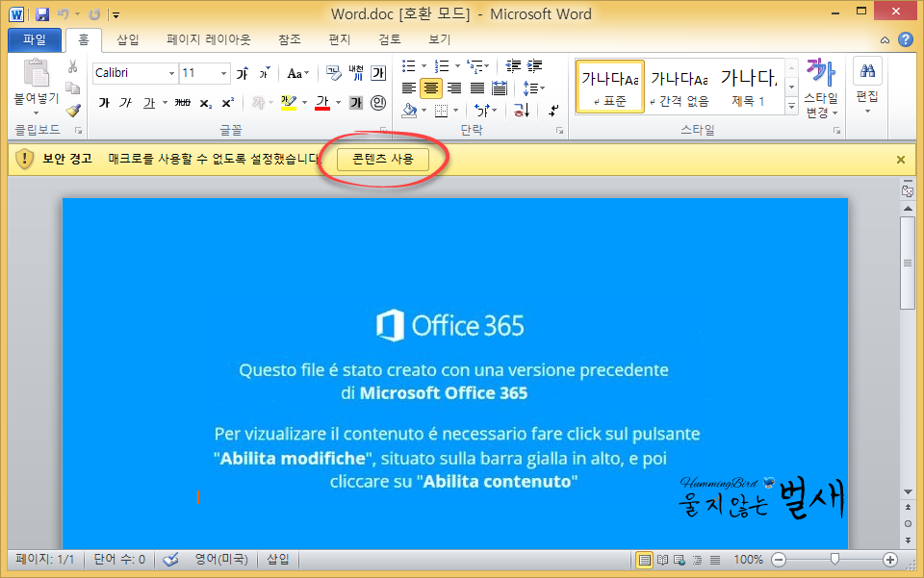This screenshot has height=578, width=924.
Task: Toggle Align Left paragraph button
Action: 408,88
